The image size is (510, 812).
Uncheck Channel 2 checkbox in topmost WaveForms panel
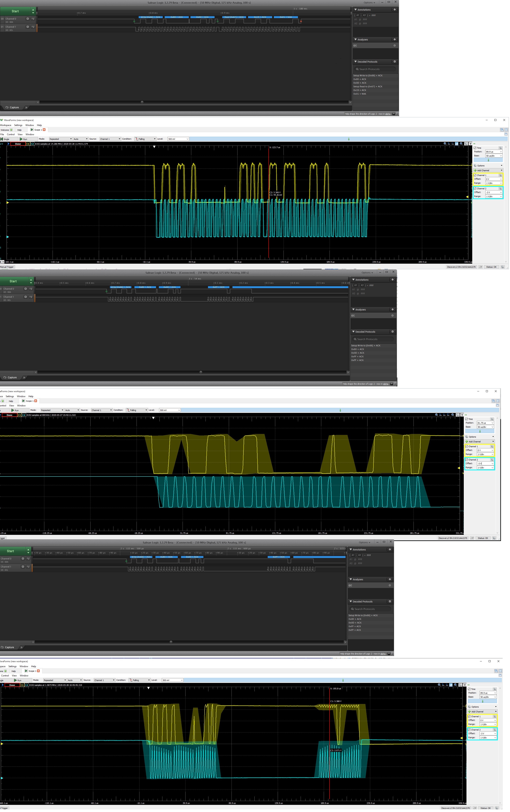pos(475,189)
